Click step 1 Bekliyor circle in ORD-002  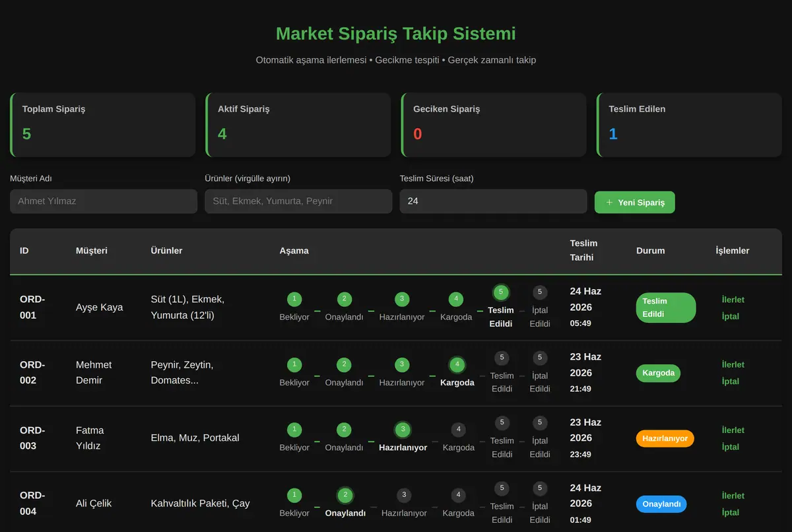[x=294, y=364]
